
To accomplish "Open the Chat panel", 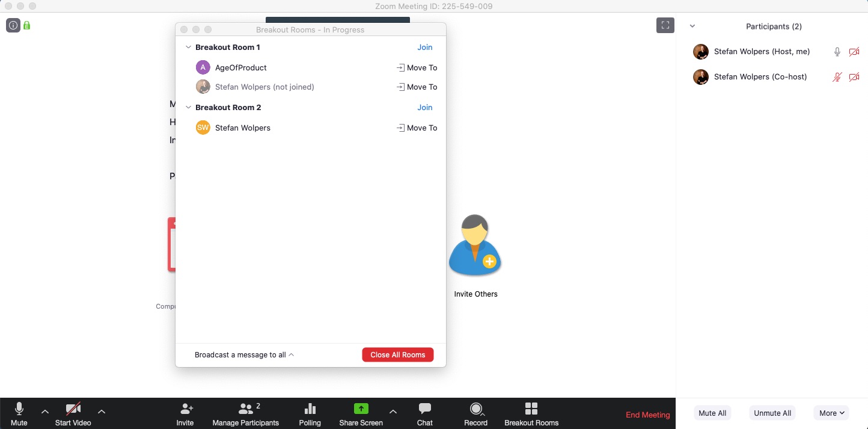I will [425, 409].
